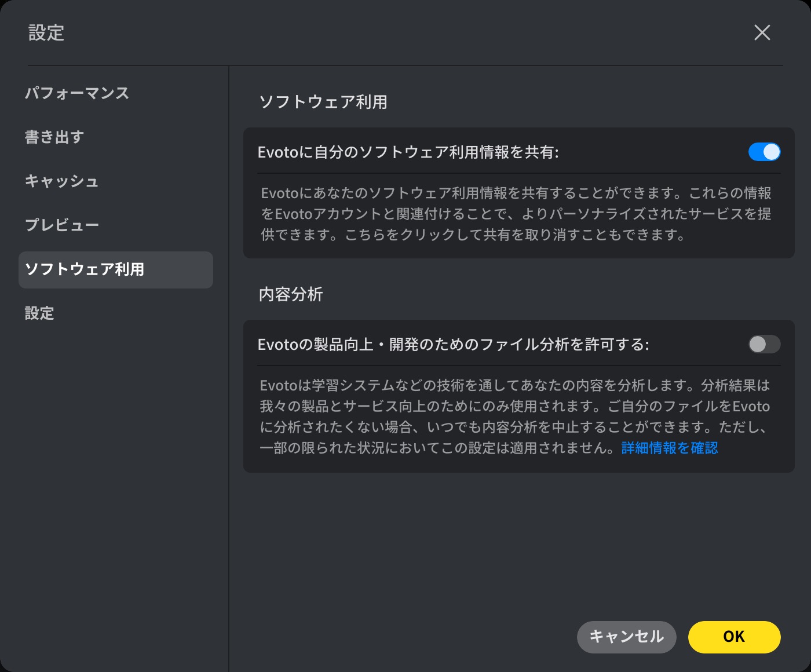Screen dimensions: 811x672
Task: Disable sharing software usage info with Evoto
Action: coord(764,152)
